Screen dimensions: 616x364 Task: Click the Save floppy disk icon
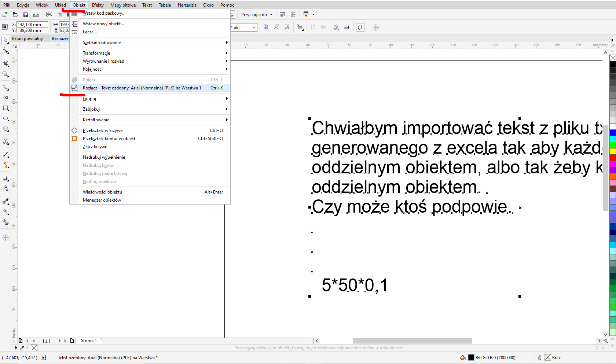pyautogui.click(x=26, y=15)
